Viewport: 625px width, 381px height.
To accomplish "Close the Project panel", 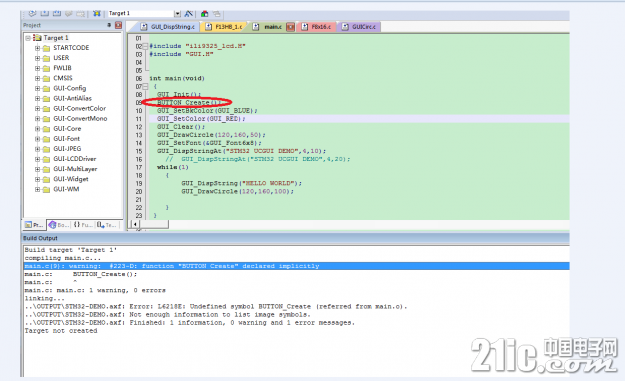I will click(x=118, y=25).
